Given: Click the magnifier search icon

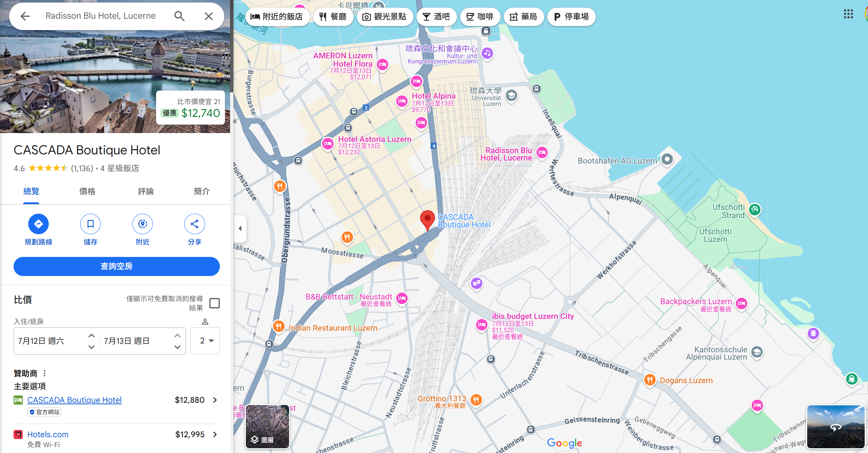Looking at the screenshot, I should pos(179,16).
